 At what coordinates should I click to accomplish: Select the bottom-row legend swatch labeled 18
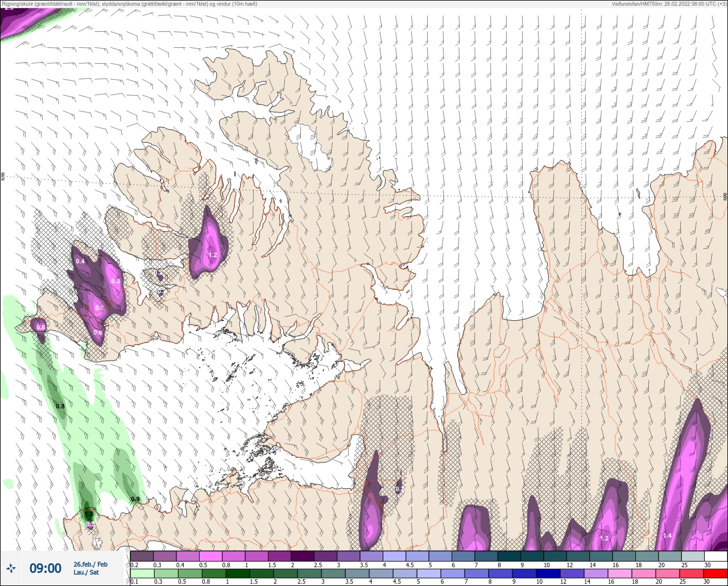tap(644, 573)
